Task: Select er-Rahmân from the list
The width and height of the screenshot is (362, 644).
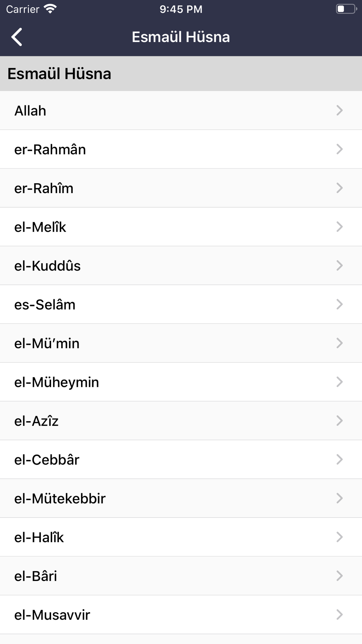Action: click(x=181, y=149)
